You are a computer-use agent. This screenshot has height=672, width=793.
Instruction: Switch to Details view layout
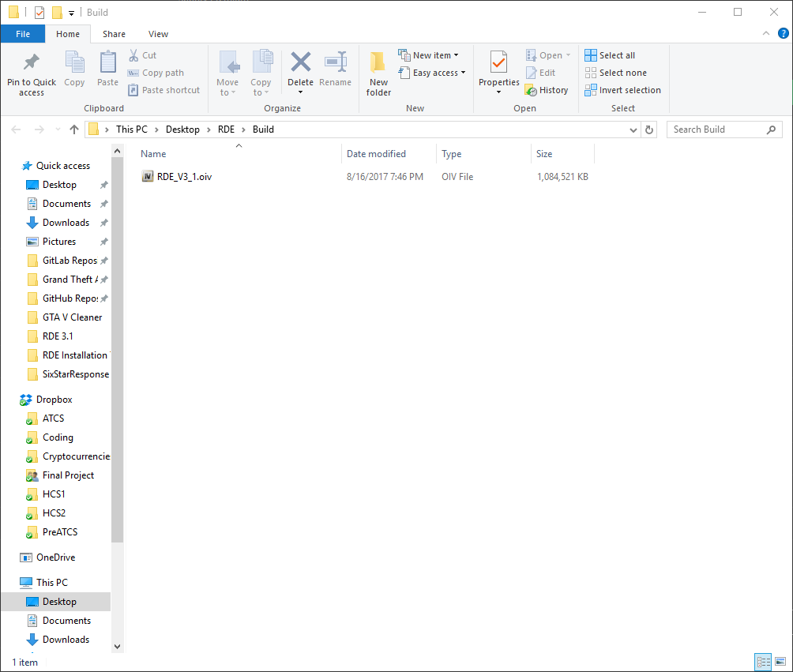[x=763, y=662]
